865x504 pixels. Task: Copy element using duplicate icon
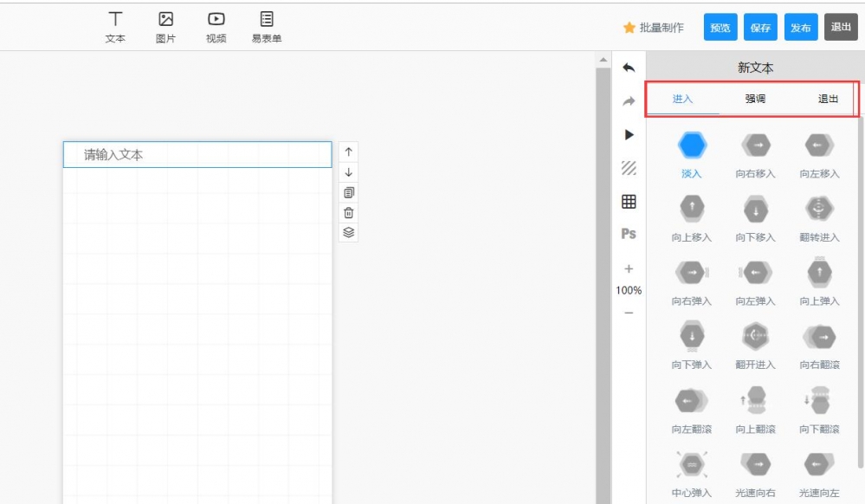(348, 192)
